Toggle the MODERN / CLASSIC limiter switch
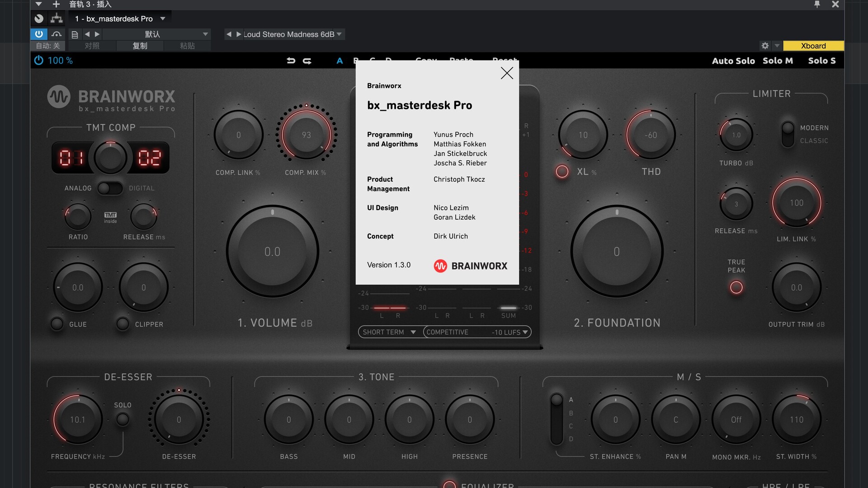868x488 pixels. (x=788, y=134)
